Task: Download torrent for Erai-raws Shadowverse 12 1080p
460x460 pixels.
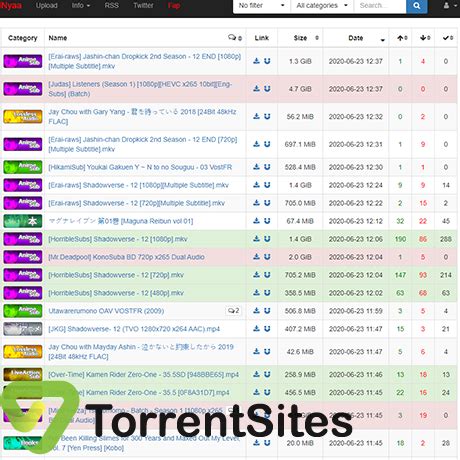Action: coord(256,185)
